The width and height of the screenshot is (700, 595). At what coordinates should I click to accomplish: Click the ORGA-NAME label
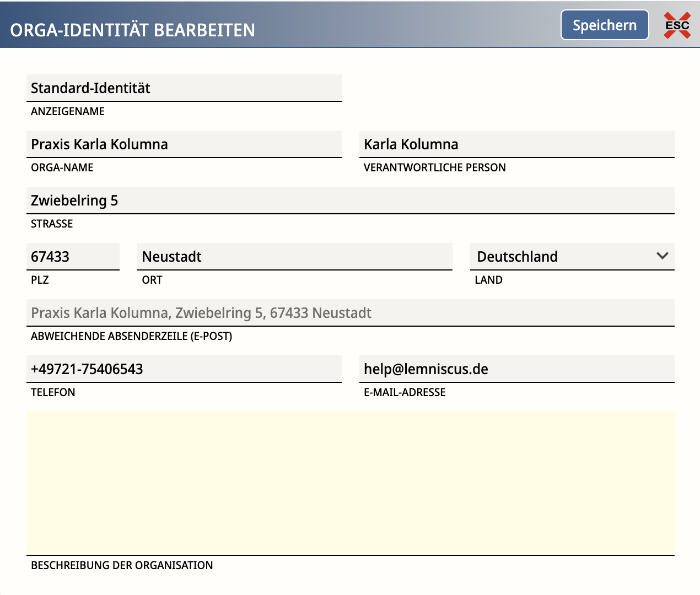point(62,167)
